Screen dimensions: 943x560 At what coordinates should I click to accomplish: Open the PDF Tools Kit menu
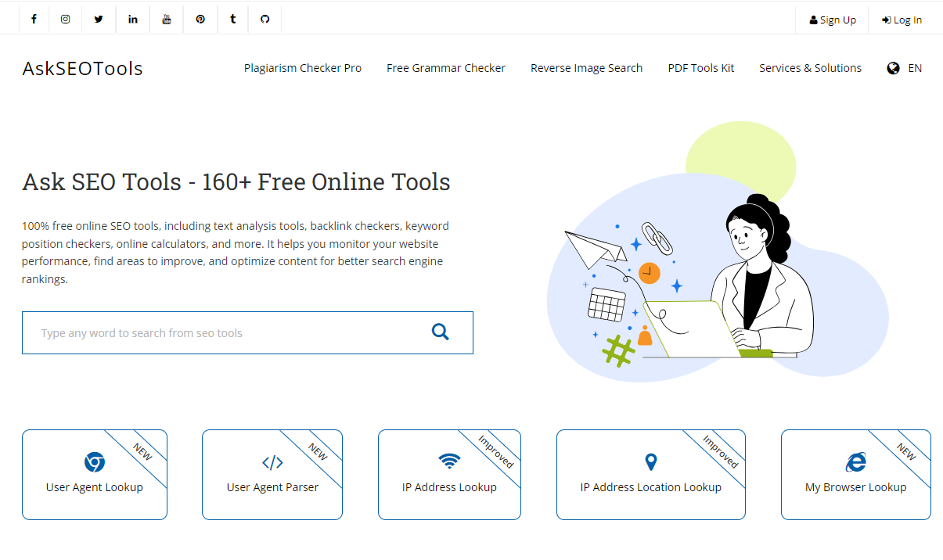coord(700,68)
